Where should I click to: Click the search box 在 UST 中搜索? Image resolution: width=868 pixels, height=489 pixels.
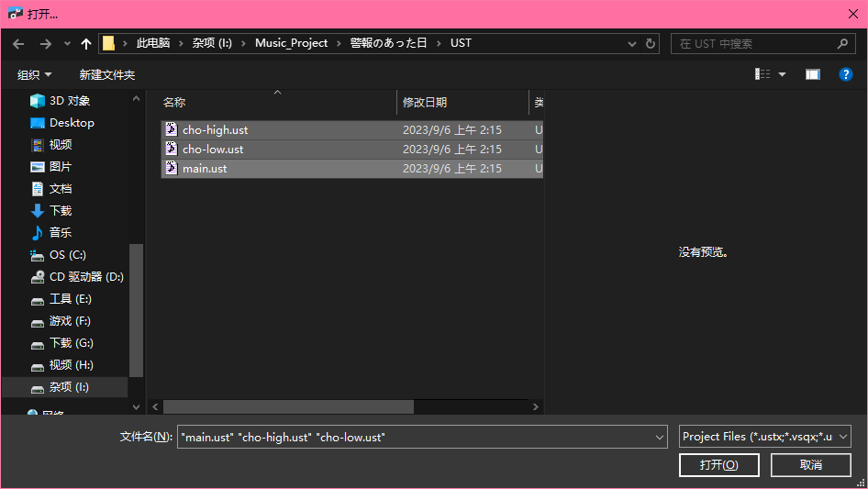coord(754,44)
